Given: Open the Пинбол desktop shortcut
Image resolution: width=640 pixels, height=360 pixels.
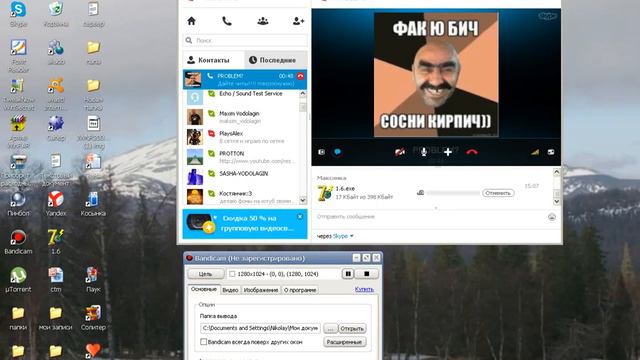Looking at the screenshot, I should pyautogui.click(x=18, y=203).
